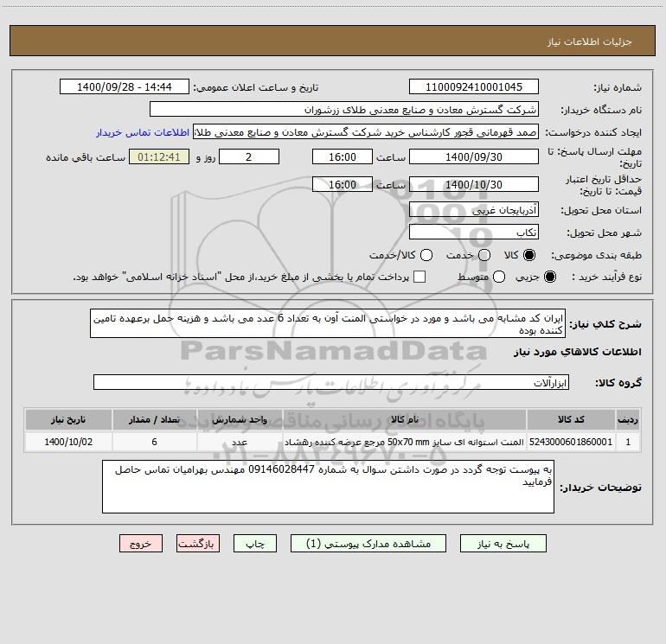666x644 pixels.
Task: Click the city field تکاب
Action: coord(474,232)
